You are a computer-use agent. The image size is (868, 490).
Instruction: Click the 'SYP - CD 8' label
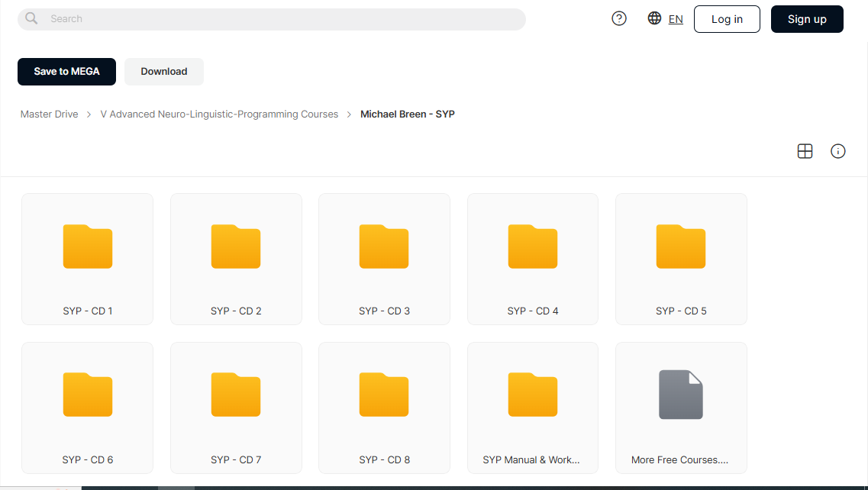384,460
